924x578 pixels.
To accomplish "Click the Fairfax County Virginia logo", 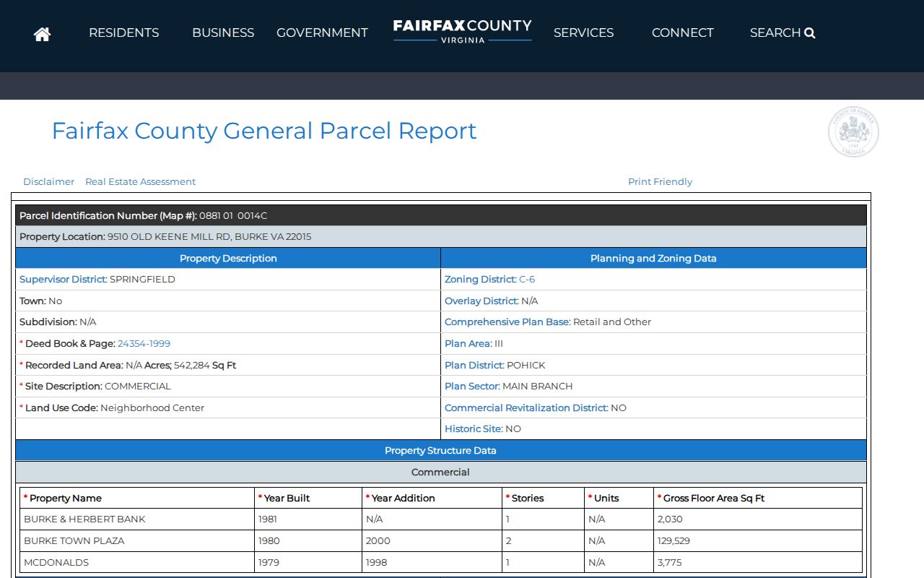I will click(x=462, y=31).
